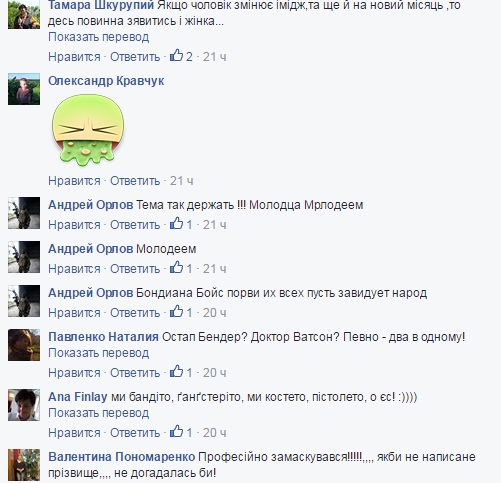Click the '20 ч' timestamp on Ana Finlay's comment

pos(214,433)
